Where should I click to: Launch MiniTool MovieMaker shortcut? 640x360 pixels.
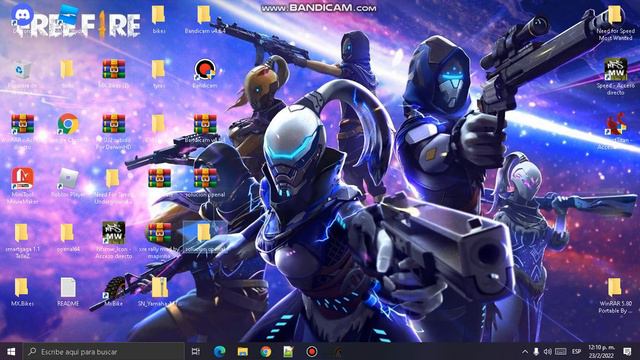click(22, 179)
